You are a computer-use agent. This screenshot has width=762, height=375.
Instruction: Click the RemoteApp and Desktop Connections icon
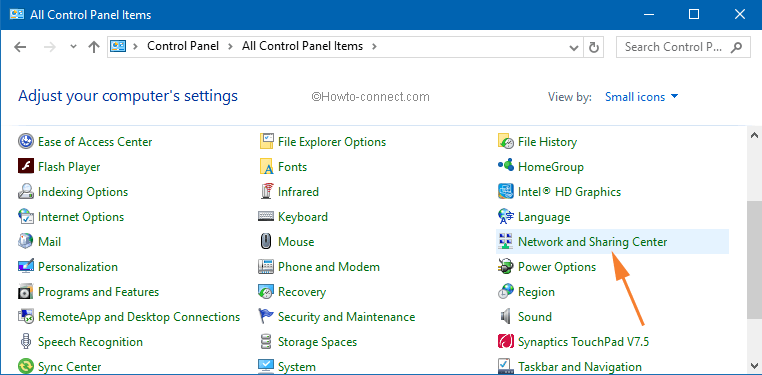pyautogui.click(x=25, y=317)
